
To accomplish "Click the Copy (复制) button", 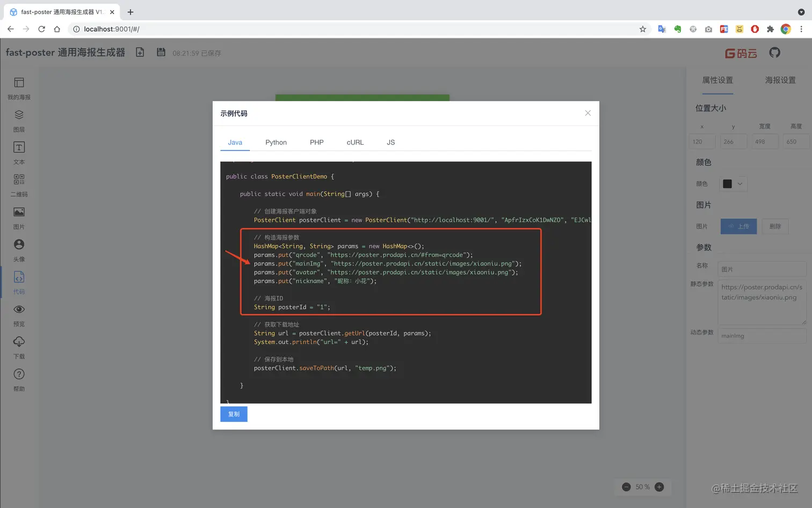I will 234,414.
